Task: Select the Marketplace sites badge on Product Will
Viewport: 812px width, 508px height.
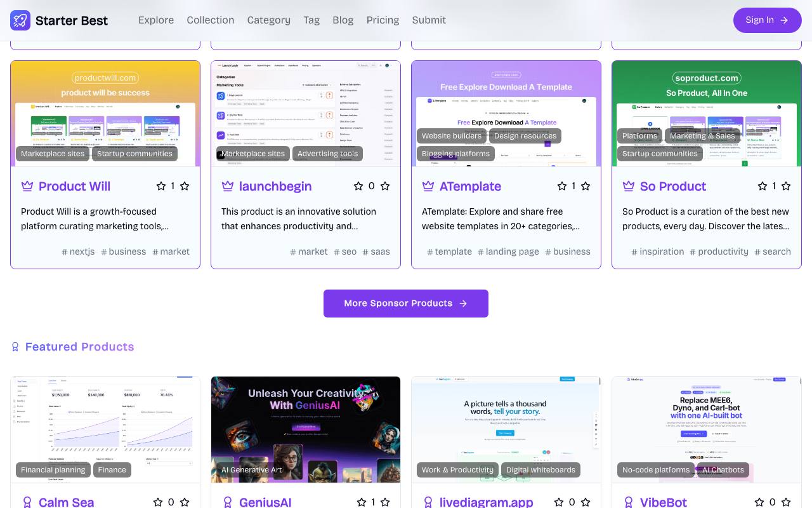Action: [x=53, y=154]
